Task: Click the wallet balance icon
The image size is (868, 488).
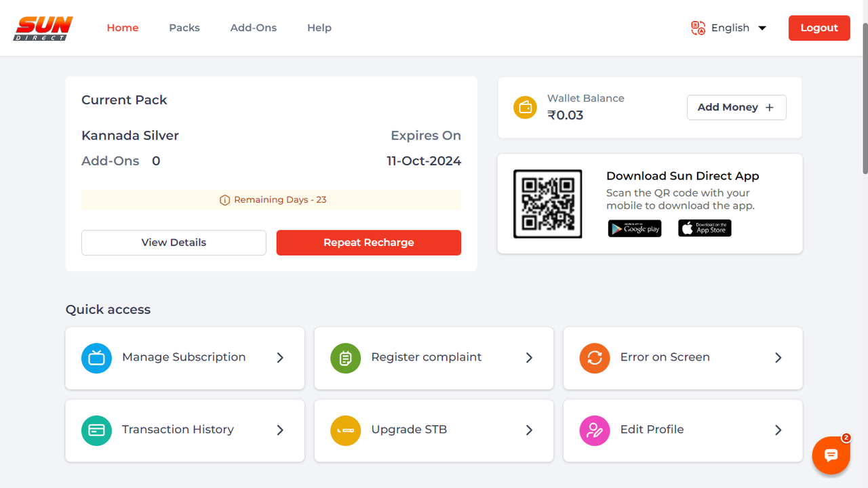Action: (525, 107)
